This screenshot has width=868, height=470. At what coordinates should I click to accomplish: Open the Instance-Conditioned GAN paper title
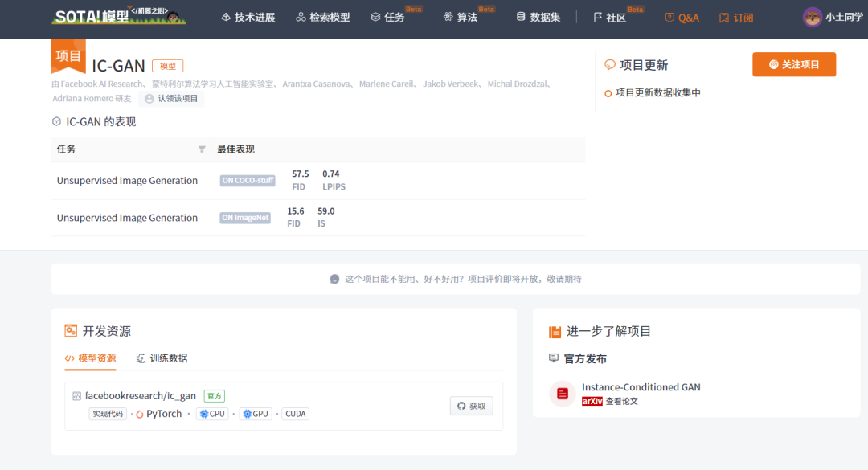pyautogui.click(x=641, y=387)
